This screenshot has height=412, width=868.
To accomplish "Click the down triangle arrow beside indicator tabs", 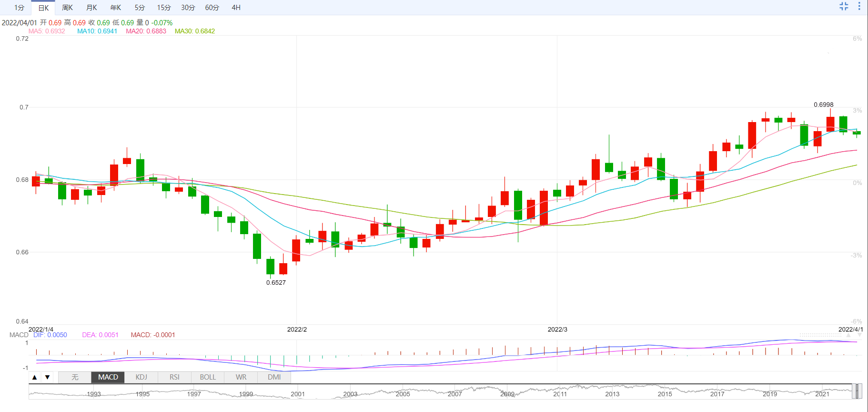I will tap(47, 377).
